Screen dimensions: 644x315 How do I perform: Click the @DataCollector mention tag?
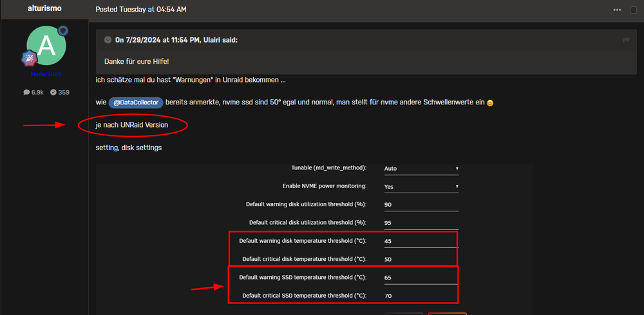point(136,102)
